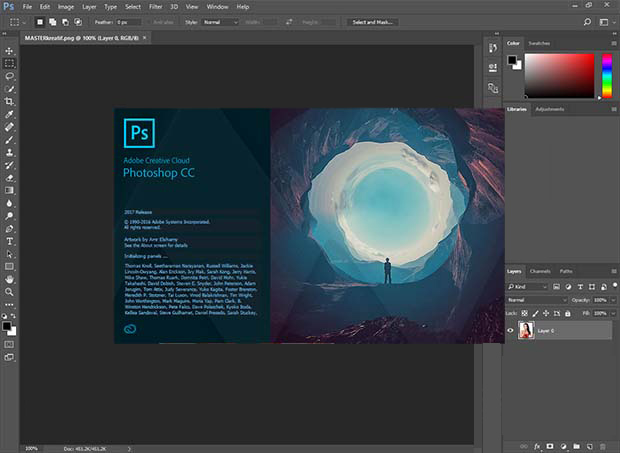Switch to the Channels tab
Image resolution: width=620 pixels, height=453 pixels.
tap(540, 271)
